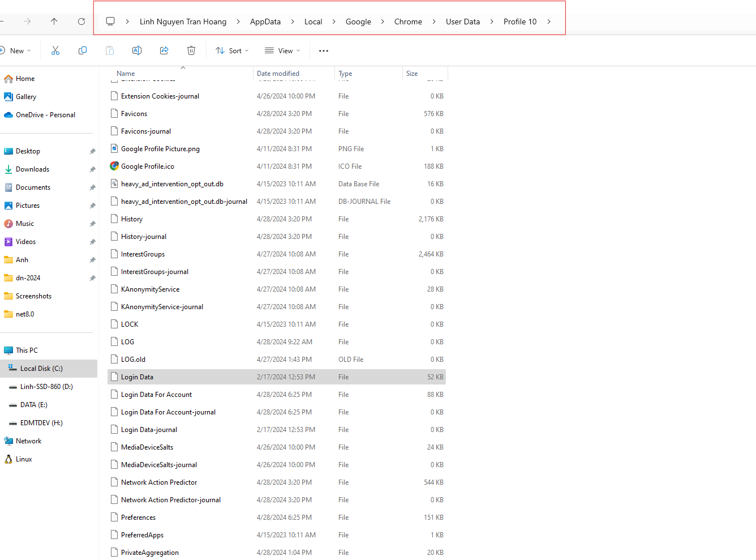Click the pin icon beside Downloads

click(x=92, y=169)
